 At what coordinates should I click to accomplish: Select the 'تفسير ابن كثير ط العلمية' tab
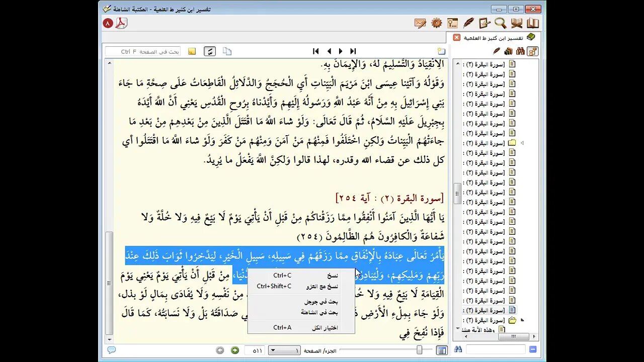click(493, 38)
